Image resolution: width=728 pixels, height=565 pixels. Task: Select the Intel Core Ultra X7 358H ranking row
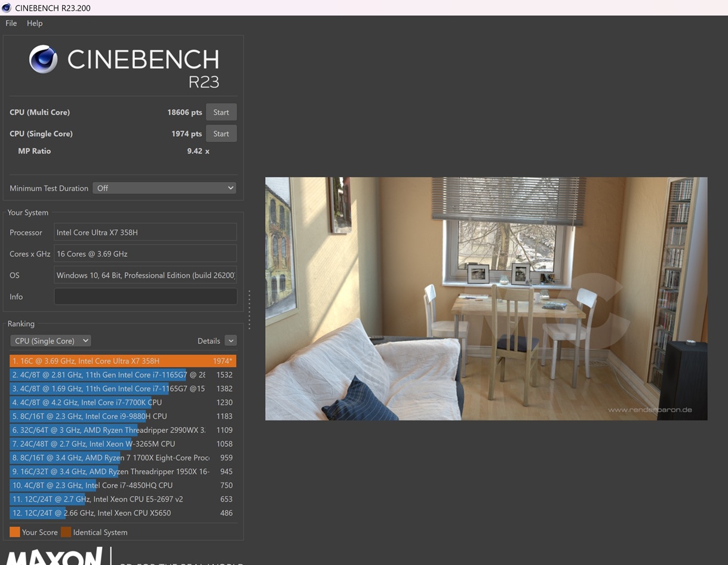point(122,361)
